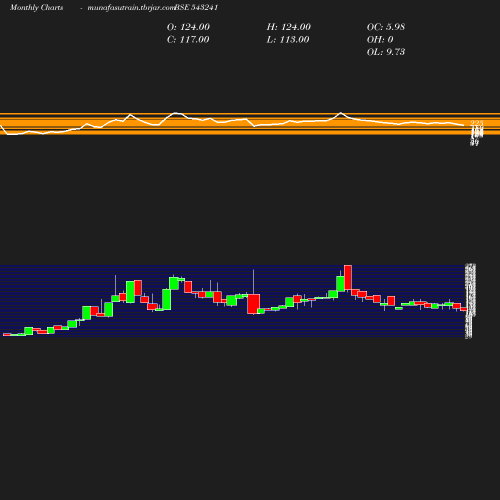The image size is (500, 500).
Task: Click the 'OH: 0' reading
Action: [380, 40]
